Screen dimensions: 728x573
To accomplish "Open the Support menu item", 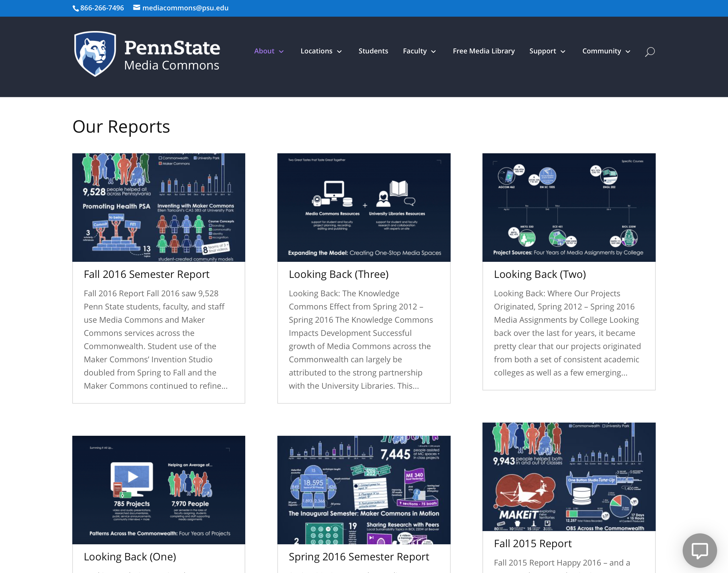I will tap(543, 51).
